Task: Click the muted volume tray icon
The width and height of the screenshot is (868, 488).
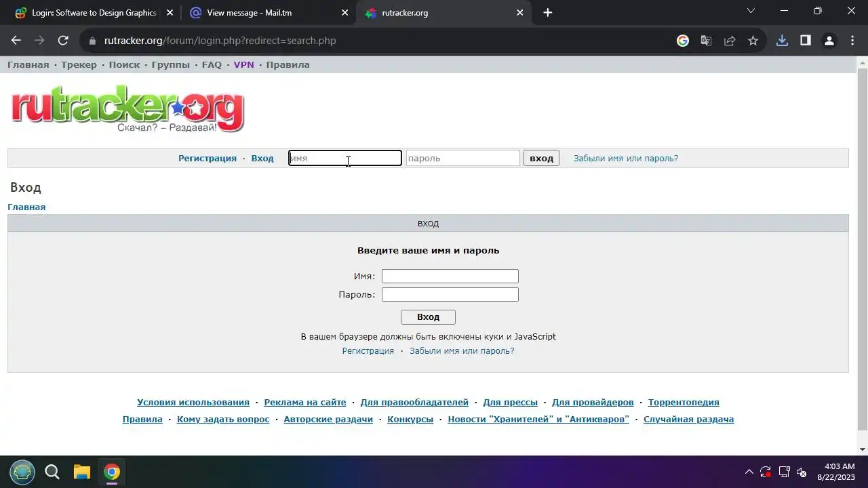Action: [x=802, y=472]
